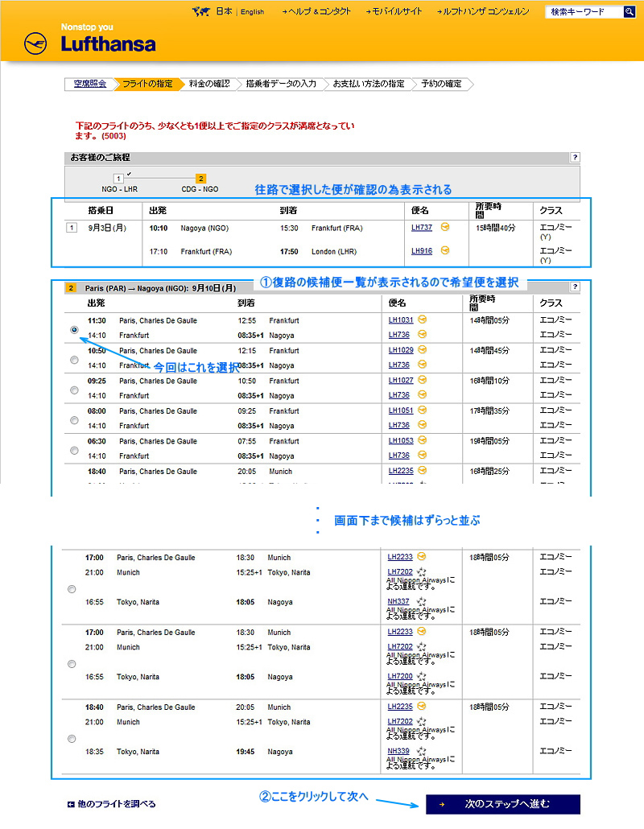This screenshot has width=644, height=829.
Task: Click the Lufthansa icon beside LH1029
Action: tap(423, 349)
